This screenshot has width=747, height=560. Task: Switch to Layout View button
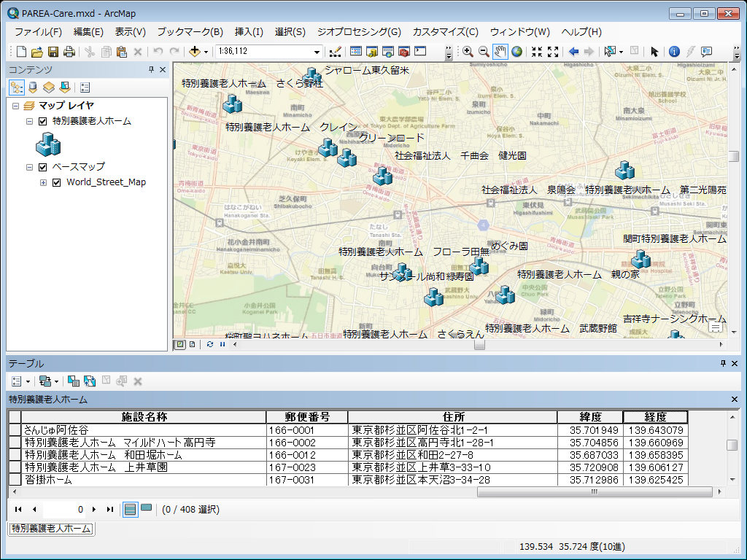pos(193,344)
